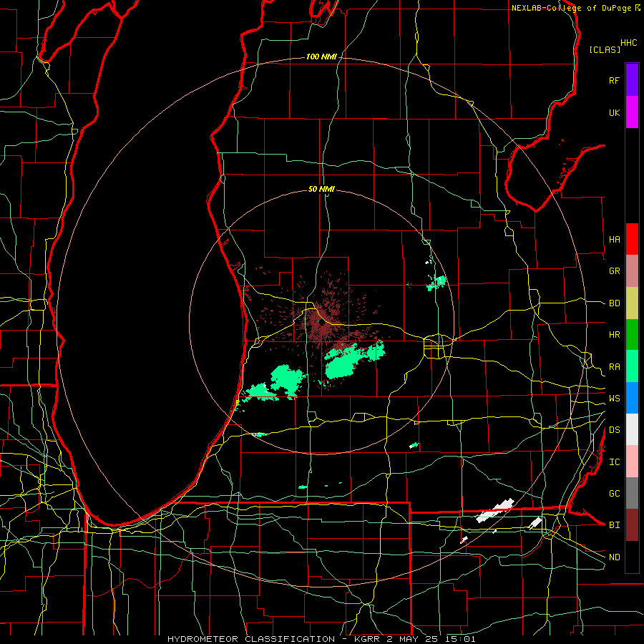Click the GC legend label
The image size is (644, 644).
[x=614, y=494]
